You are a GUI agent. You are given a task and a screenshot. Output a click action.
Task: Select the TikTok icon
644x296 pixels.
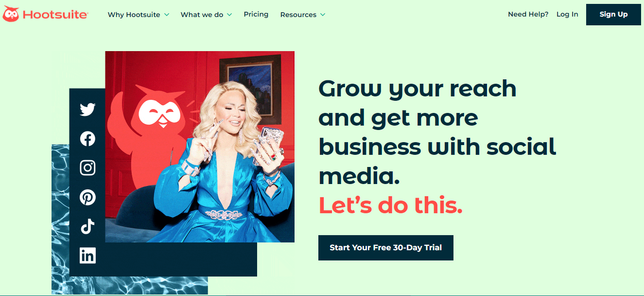click(87, 226)
